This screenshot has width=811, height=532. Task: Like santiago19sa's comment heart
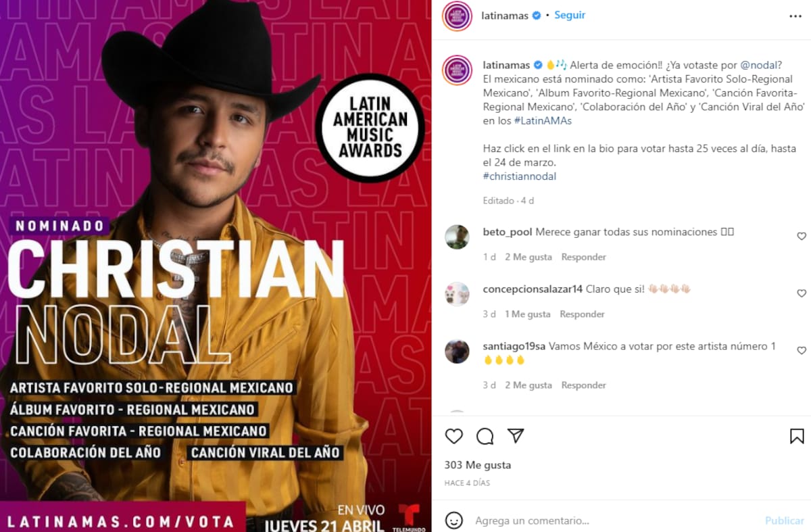(x=802, y=351)
